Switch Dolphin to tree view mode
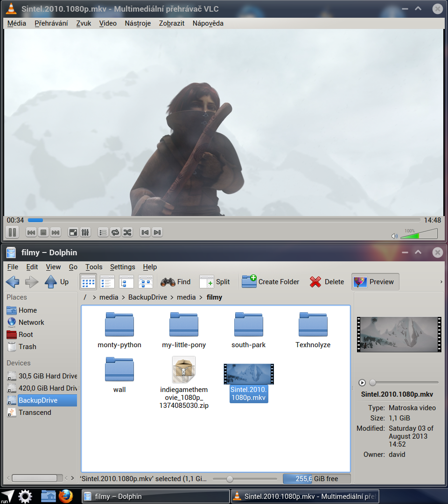 point(126,282)
